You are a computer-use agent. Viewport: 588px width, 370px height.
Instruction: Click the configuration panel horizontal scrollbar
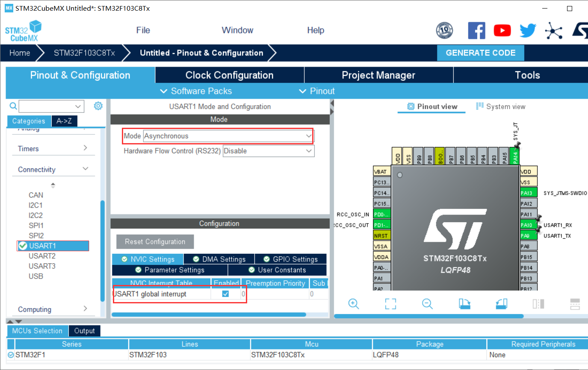tap(209, 314)
